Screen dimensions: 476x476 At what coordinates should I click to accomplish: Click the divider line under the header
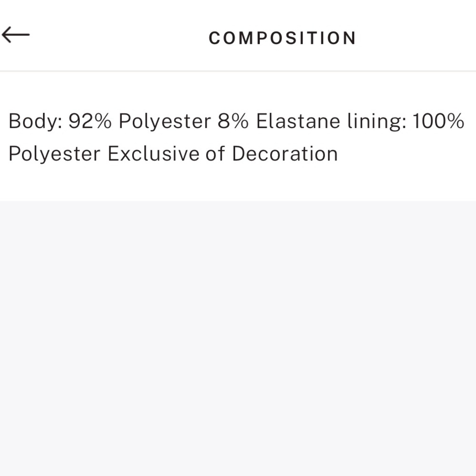[x=238, y=71]
